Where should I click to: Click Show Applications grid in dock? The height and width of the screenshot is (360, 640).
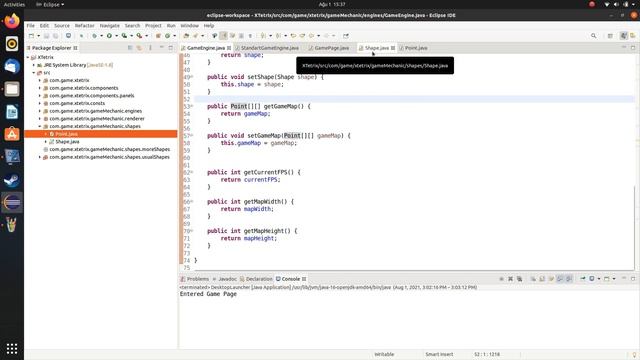coord(12,348)
